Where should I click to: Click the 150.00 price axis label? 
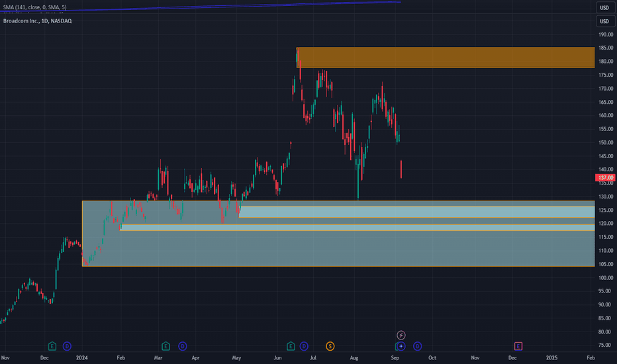click(x=606, y=142)
